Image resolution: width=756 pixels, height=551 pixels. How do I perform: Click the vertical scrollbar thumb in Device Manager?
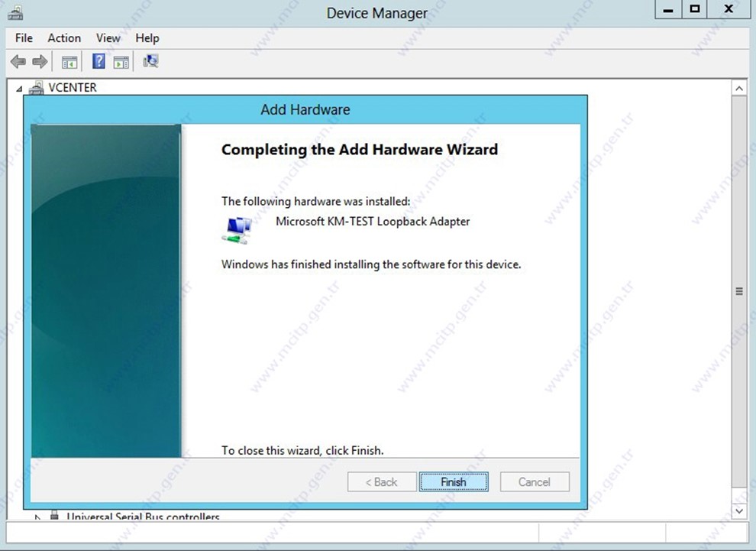coord(739,291)
